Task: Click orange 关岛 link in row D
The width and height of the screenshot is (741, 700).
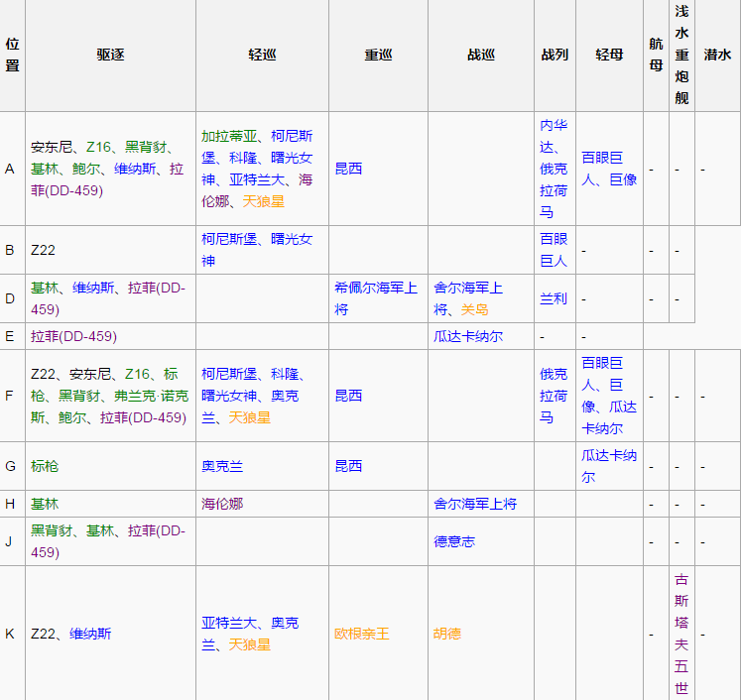Action: tap(474, 310)
